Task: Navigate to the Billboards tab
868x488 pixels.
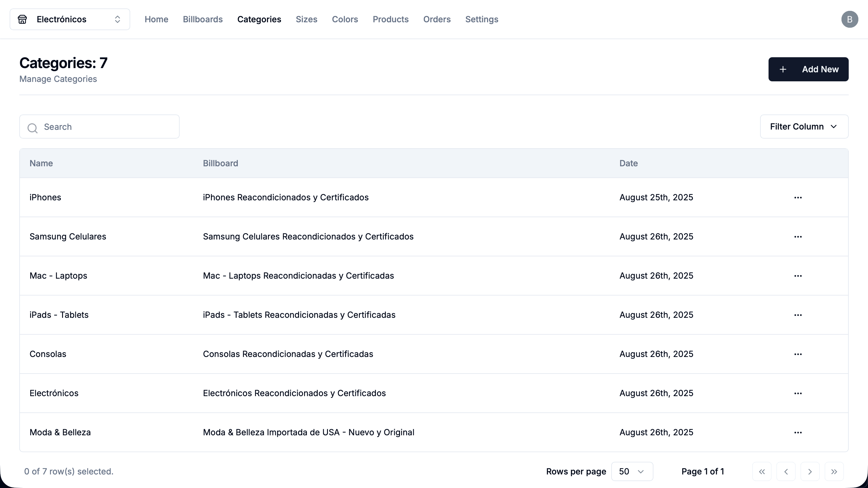Action: click(203, 20)
